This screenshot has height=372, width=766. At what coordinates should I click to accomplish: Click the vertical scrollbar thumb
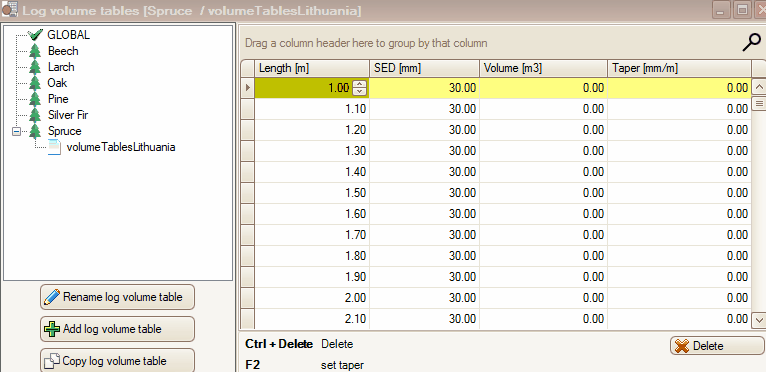[759, 104]
